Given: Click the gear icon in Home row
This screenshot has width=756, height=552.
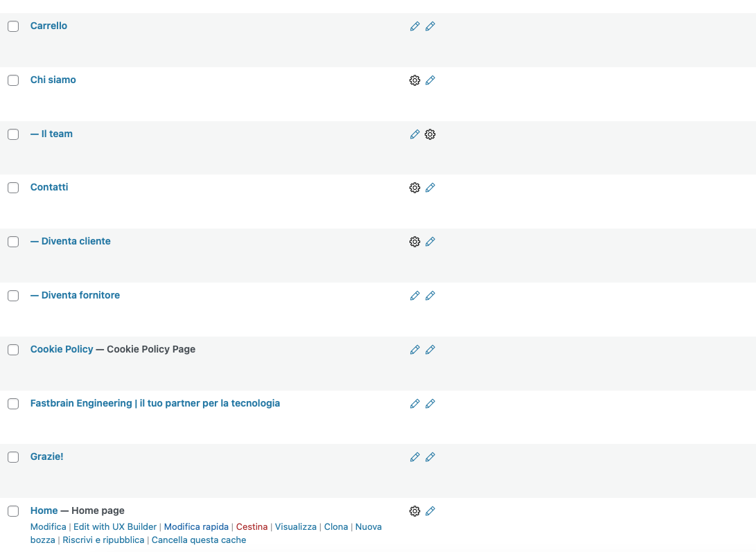Looking at the screenshot, I should (414, 511).
